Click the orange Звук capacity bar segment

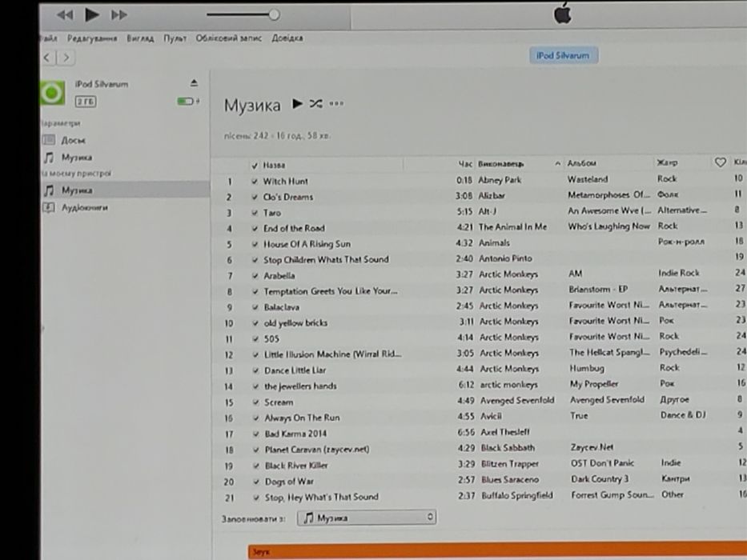(497, 551)
